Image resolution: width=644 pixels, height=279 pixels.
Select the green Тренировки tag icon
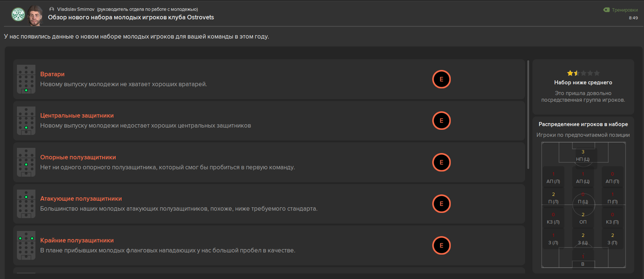coord(606,10)
